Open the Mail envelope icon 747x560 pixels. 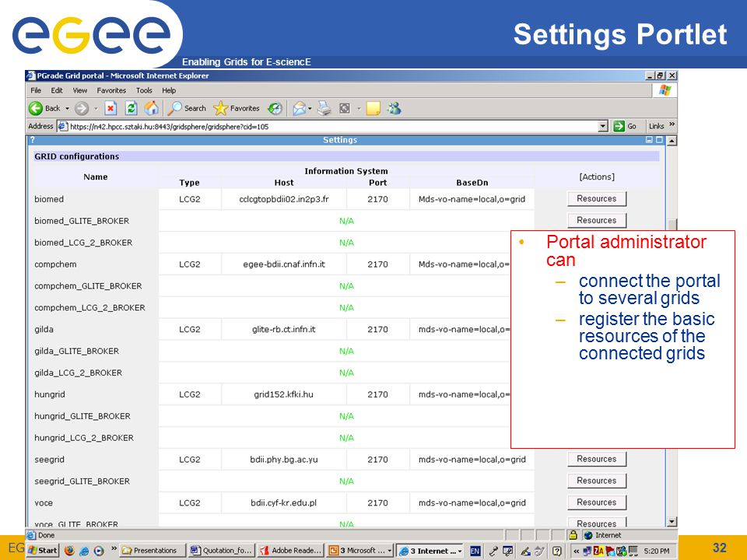pos(299,109)
